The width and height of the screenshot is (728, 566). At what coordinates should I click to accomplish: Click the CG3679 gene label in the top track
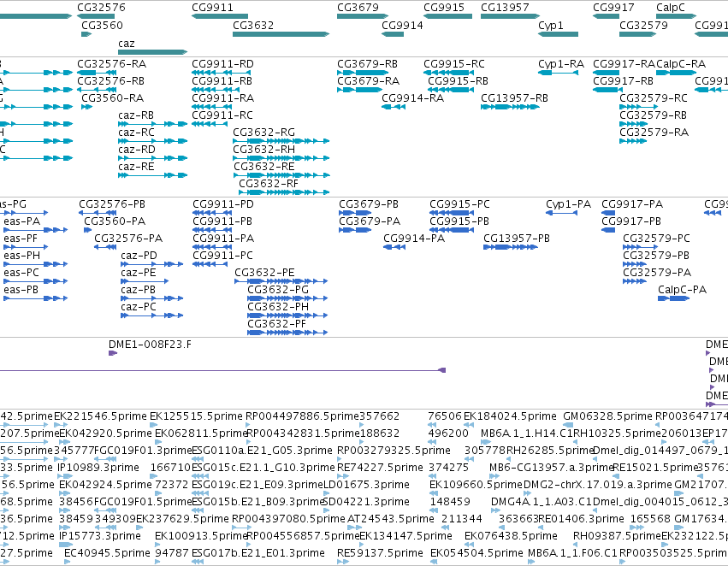pos(358,8)
